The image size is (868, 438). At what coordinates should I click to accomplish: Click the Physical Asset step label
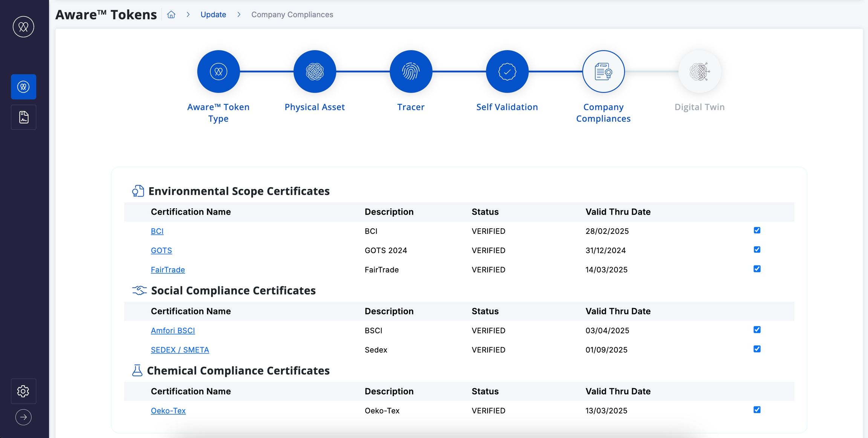[x=315, y=107]
